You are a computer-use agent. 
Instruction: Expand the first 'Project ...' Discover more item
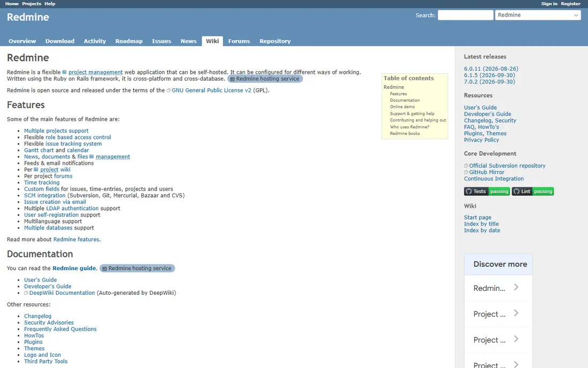click(498, 314)
